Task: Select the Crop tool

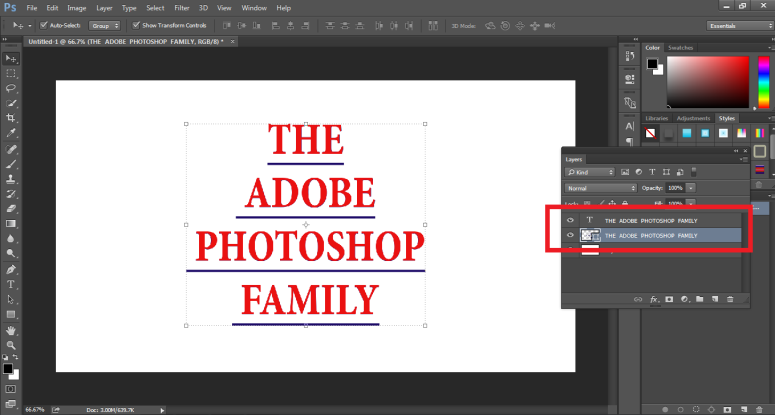Action: pos(11,118)
